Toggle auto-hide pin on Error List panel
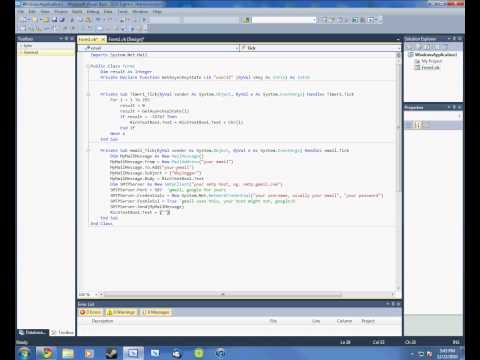 pos(393,304)
